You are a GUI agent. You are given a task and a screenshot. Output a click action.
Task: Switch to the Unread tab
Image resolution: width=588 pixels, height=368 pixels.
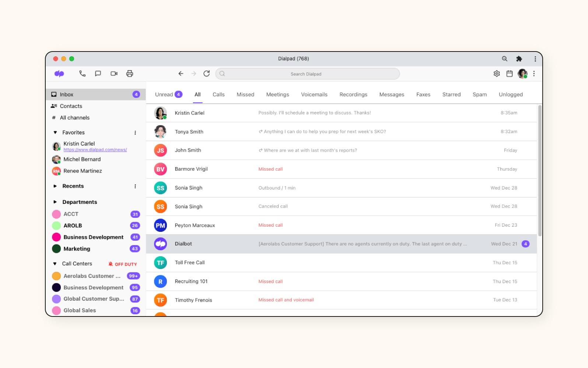(x=168, y=95)
